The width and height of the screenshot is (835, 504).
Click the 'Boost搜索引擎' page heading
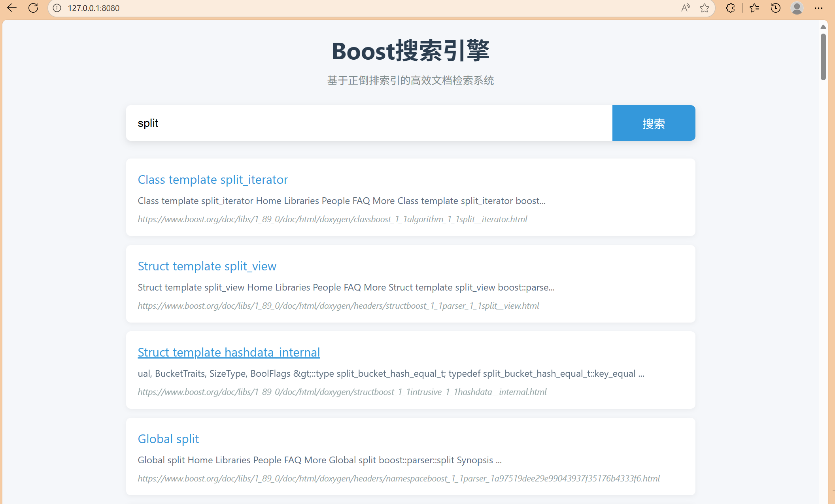[x=410, y=51]
